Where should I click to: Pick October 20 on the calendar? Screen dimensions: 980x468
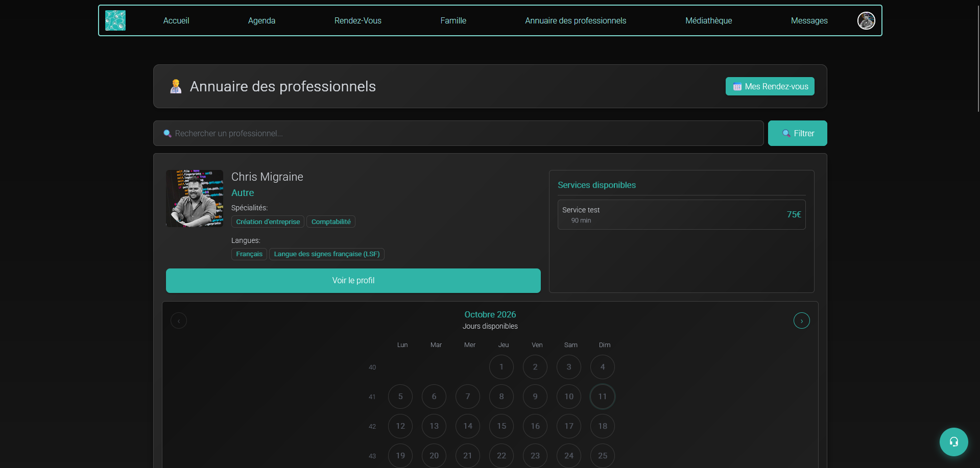(x=434, y=456)
